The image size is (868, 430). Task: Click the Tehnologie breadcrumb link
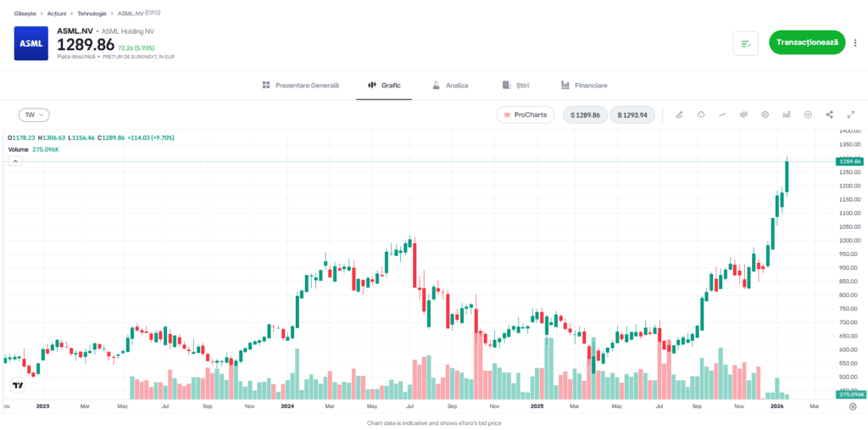pyautogui.click(x=92, y=14)
